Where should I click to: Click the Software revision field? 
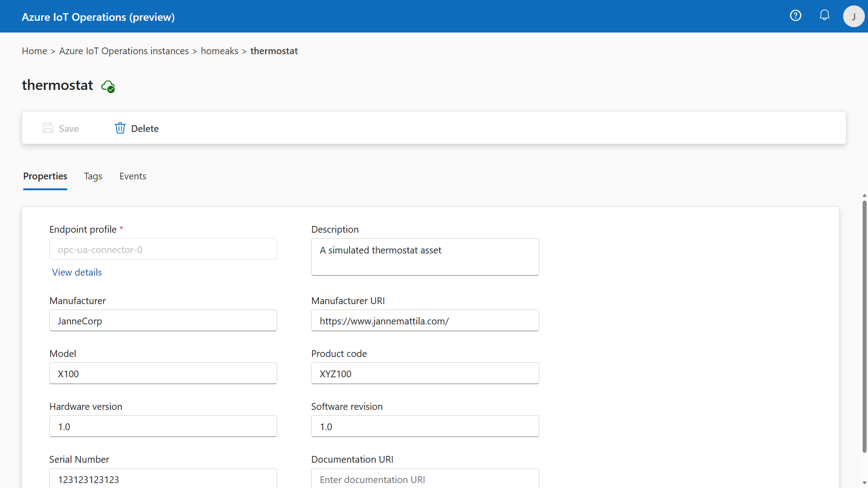click(x=425, y=427)
